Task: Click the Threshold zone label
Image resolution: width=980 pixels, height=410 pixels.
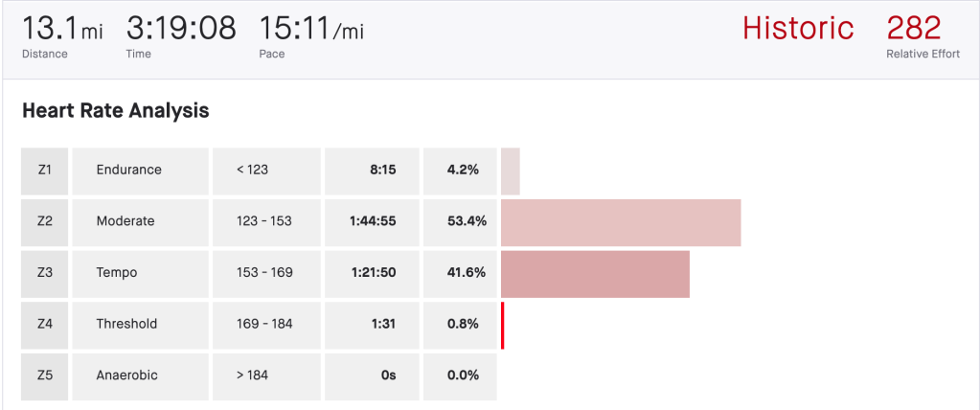Action: coord(126,324)
